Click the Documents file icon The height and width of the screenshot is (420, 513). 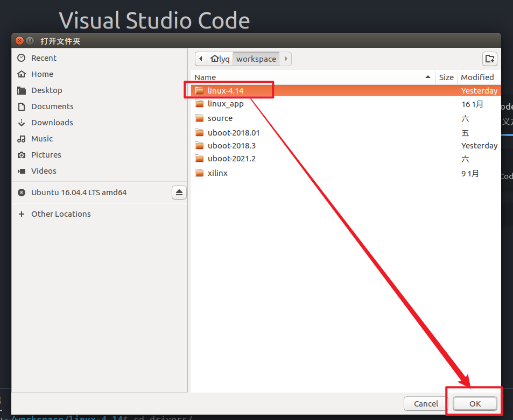22,106
